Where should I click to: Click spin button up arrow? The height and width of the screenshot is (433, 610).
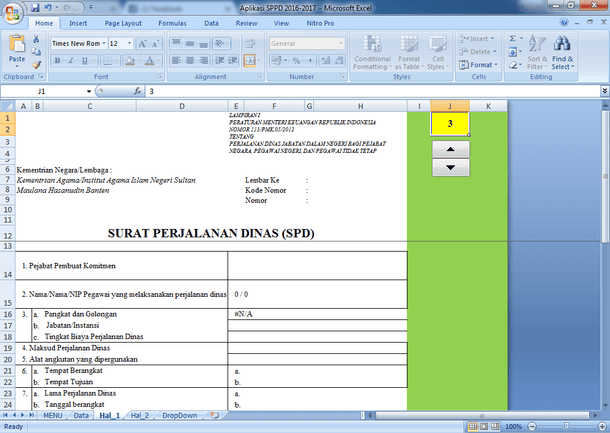[450, 149]
